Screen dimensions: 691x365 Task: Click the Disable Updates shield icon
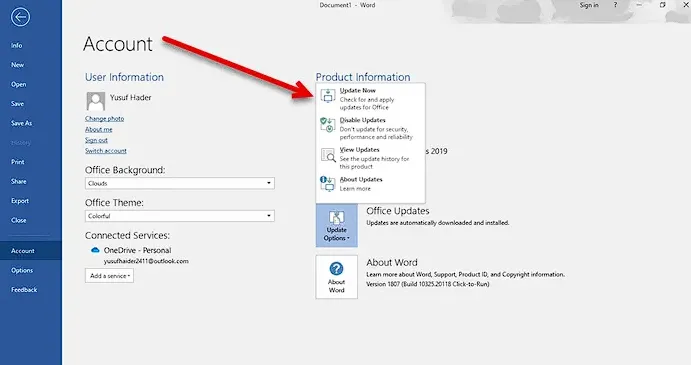328,125
